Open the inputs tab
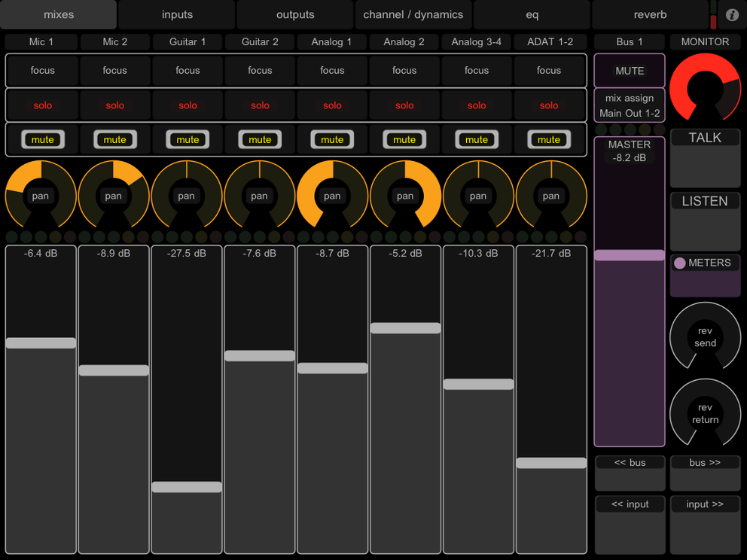The image size is (747, 560). coord(177,14)
